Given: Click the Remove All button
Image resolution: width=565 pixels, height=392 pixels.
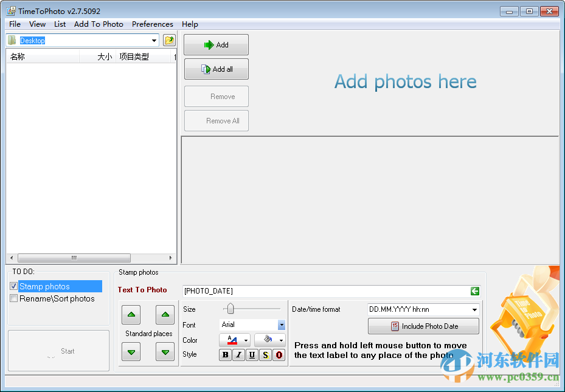Looking at the screenshot, I should pos(216,121).
